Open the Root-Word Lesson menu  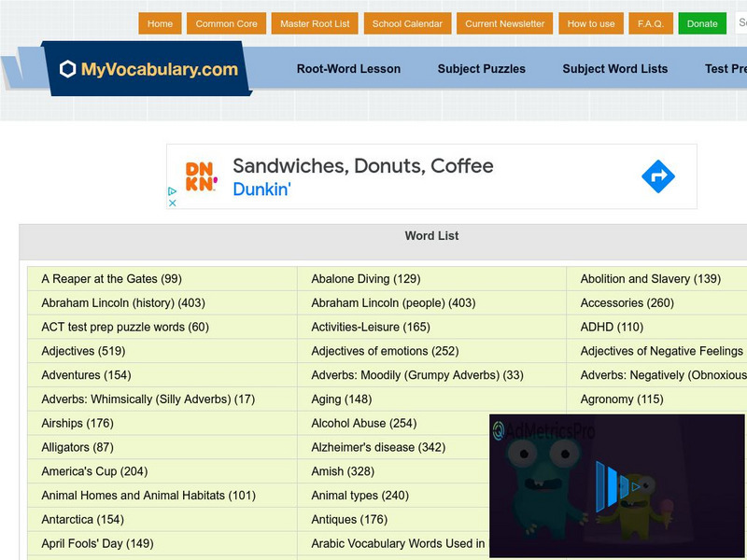[x=348, y=69]
